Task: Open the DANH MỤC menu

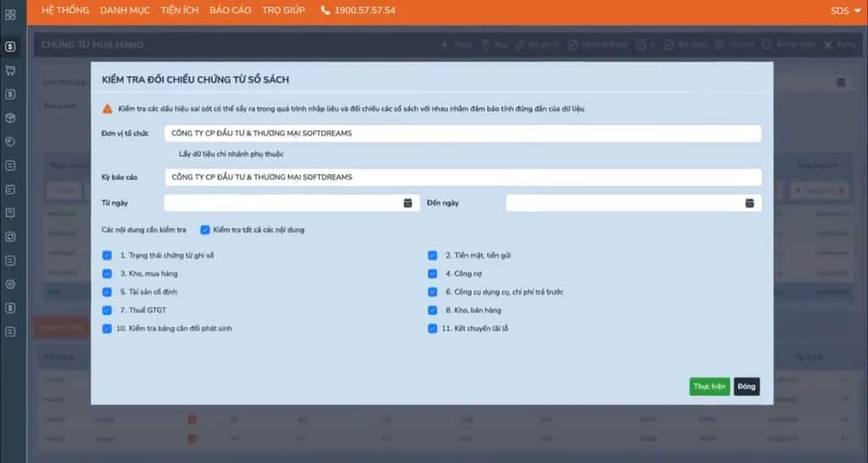Action: click(x=125, y=10)
